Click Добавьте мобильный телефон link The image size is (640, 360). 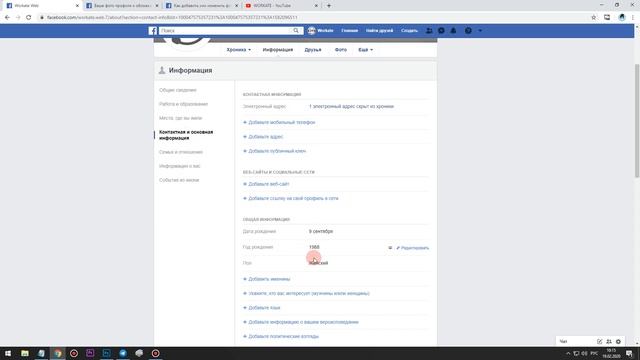(279, 122)
